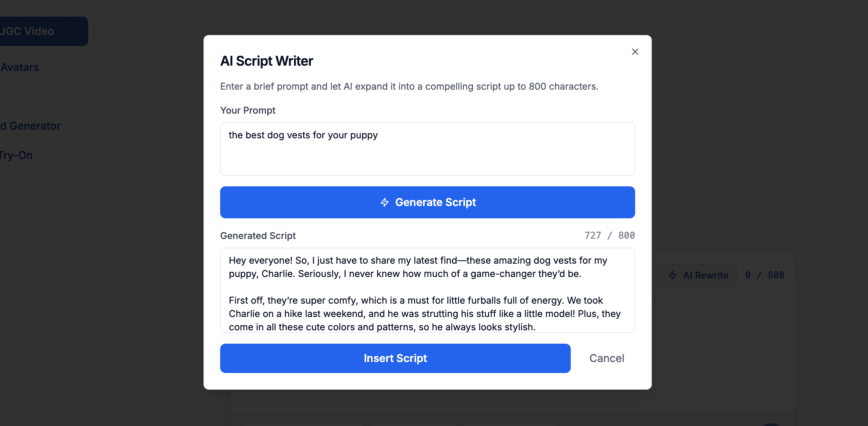868x426 pixels.
Task: Close the AI Script Writer dialog
Action: (x=635, y=52)
